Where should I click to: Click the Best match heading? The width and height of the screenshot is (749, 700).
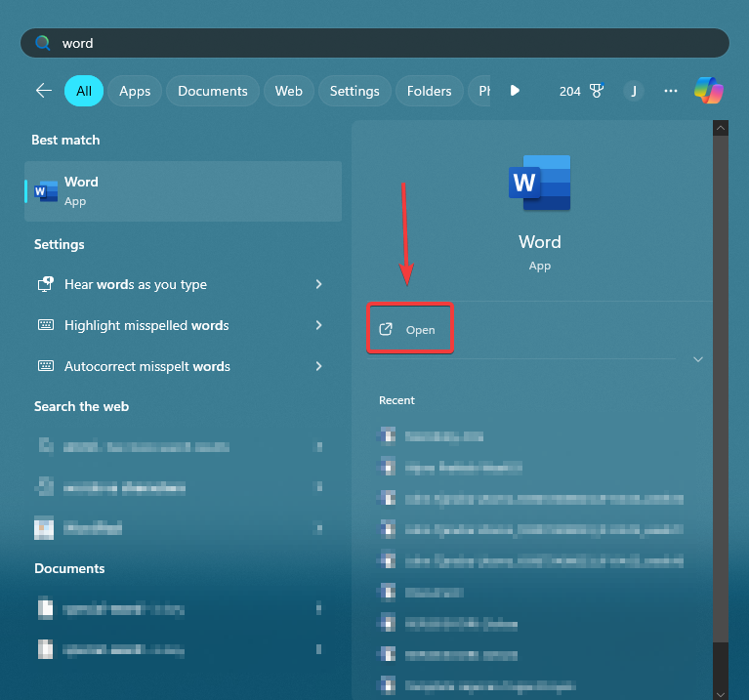[x=66, y=140]
